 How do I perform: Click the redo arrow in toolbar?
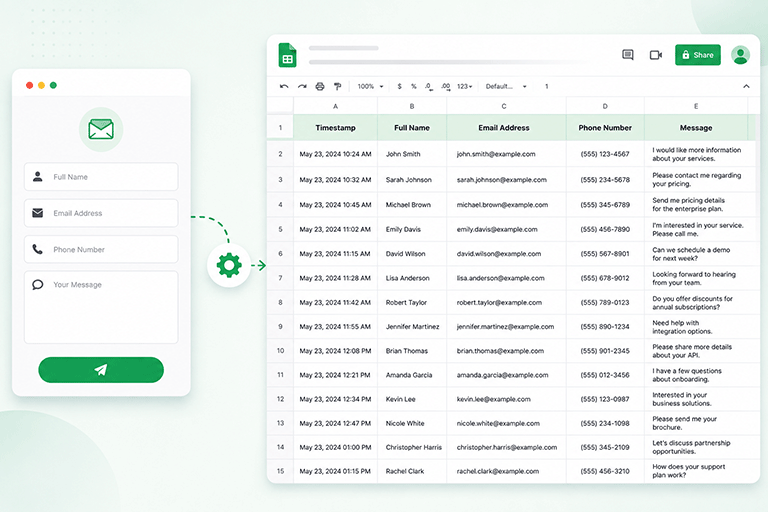[x=302, y=86]
